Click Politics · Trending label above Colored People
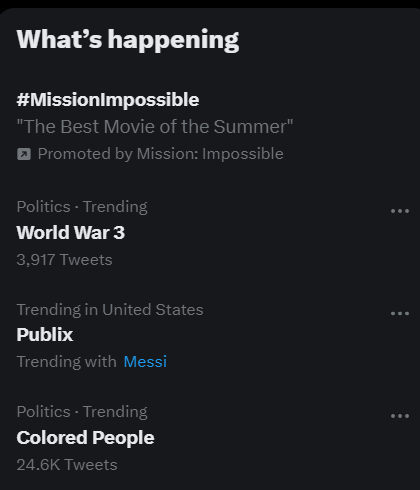The width and height of the screenshot is (420, 490). click(x=82, y=412)
